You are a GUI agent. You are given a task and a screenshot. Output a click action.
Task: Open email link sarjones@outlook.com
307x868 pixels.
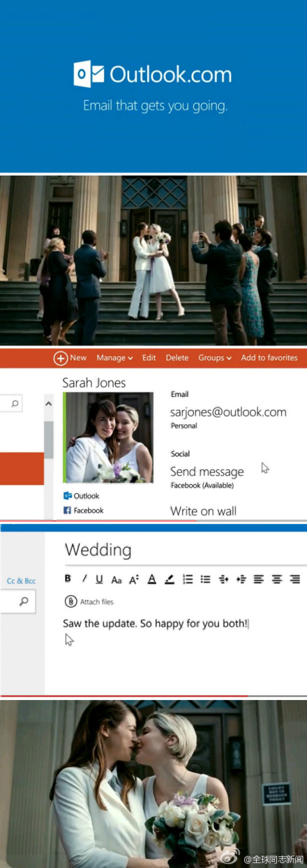tap(228, 412)
